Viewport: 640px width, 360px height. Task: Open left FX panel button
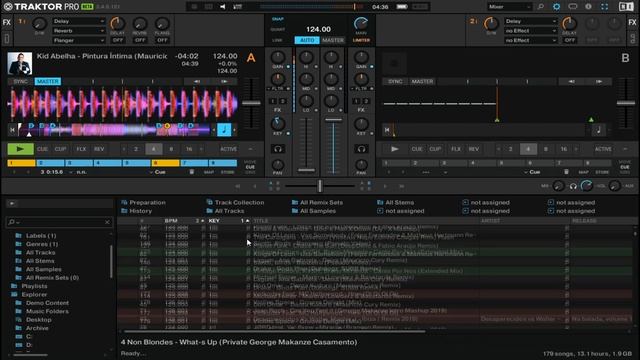coord(7,22)
